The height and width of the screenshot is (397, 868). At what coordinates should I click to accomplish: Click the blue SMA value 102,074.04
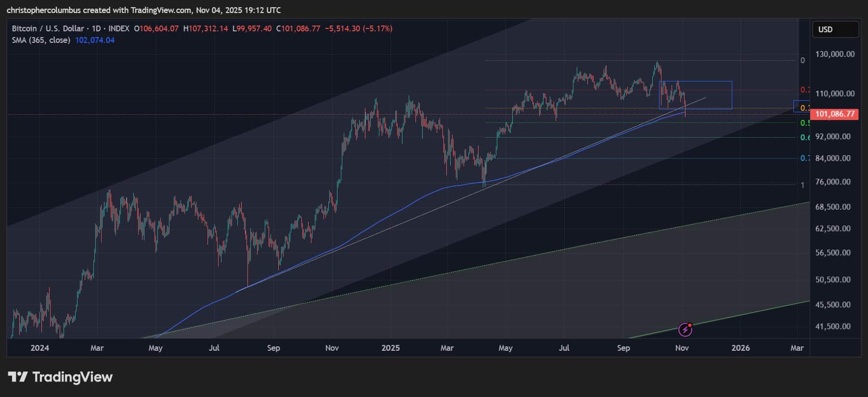pyautogui.click(x=95, y=40)
